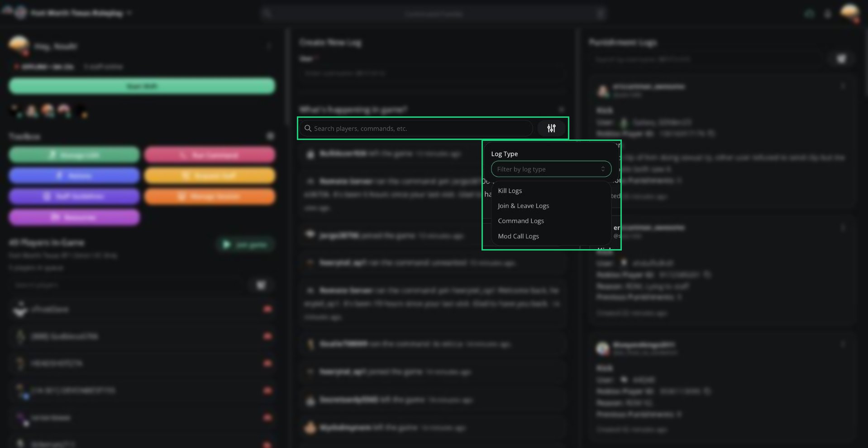
Task: Click the wide green shift button in sidebar
Action: [142, 86]
